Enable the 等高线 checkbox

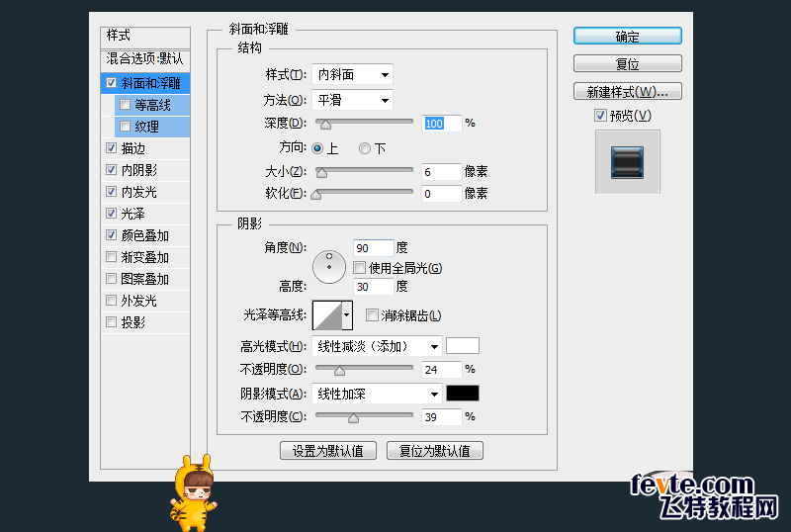126,105
